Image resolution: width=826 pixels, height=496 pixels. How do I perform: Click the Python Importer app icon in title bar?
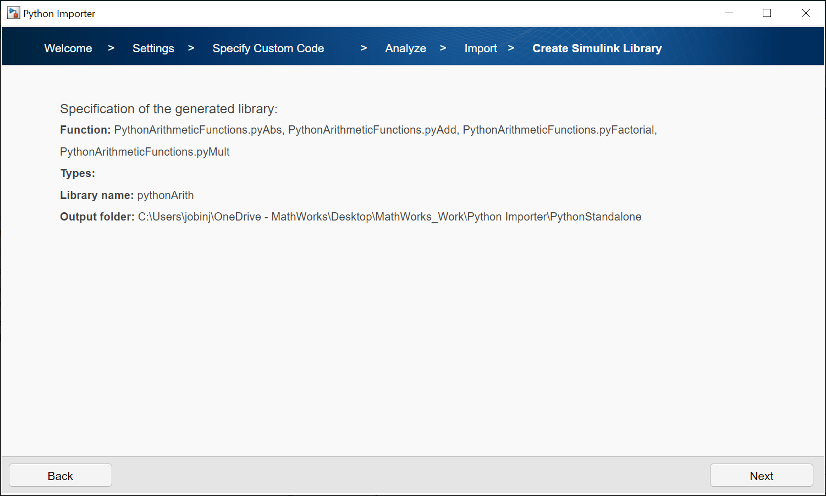point(13,13)
